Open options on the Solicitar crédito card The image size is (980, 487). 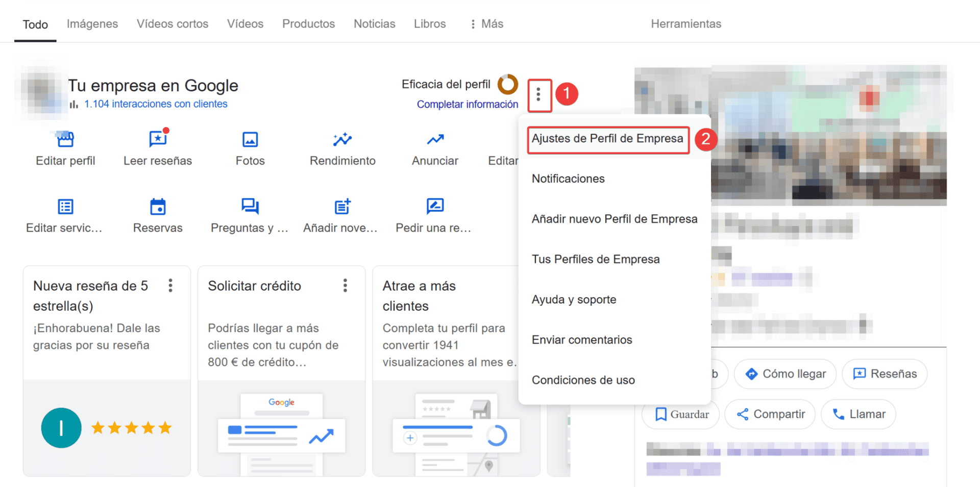click(x=346, y=286)
